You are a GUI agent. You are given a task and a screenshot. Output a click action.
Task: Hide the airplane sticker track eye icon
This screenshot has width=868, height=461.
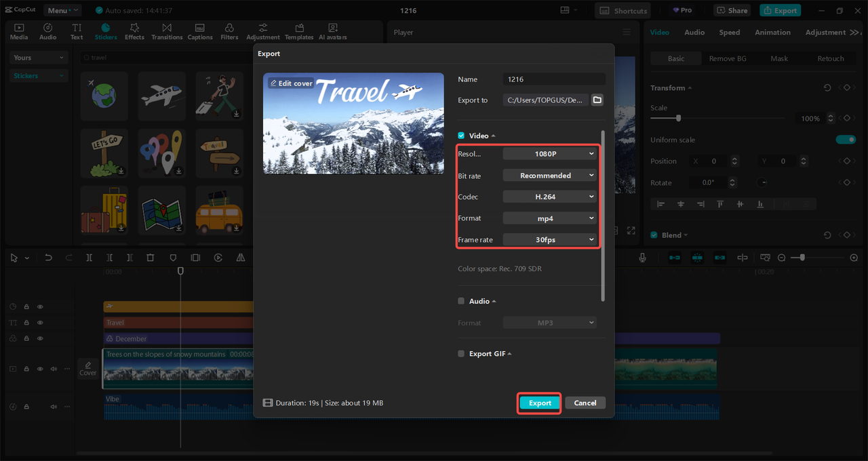(x=40, y=306)
